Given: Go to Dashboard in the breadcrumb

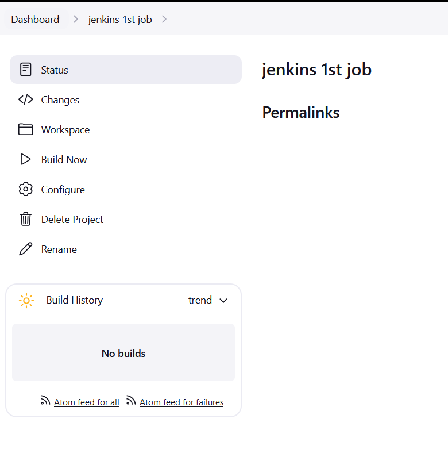Looking at the screenshot, I should [35, 20].
